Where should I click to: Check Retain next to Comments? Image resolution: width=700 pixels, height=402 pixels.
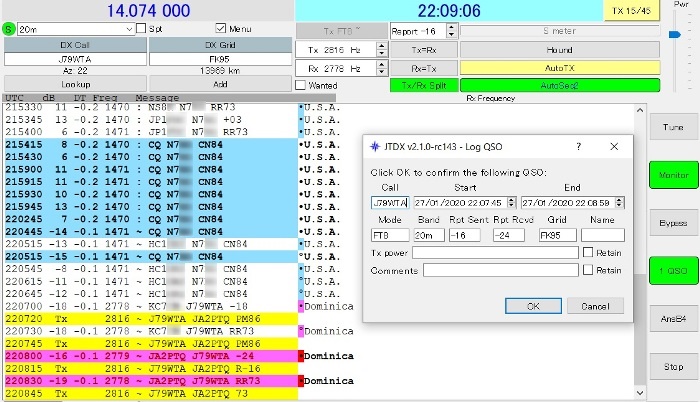click(x=588, y=270)
